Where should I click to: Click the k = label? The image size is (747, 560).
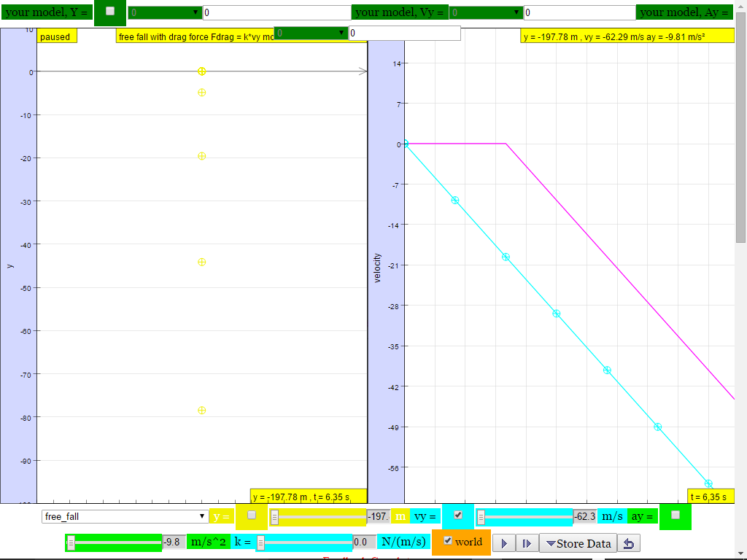click(242, 542)
